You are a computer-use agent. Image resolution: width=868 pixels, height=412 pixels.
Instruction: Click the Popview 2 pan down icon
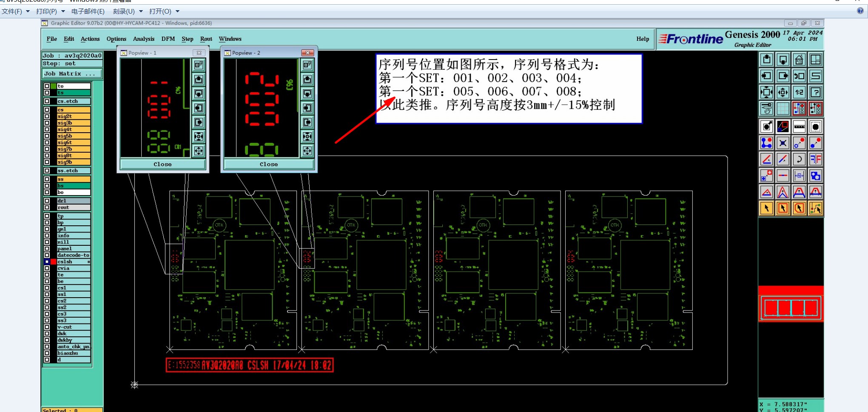click(x=307, y=94)
